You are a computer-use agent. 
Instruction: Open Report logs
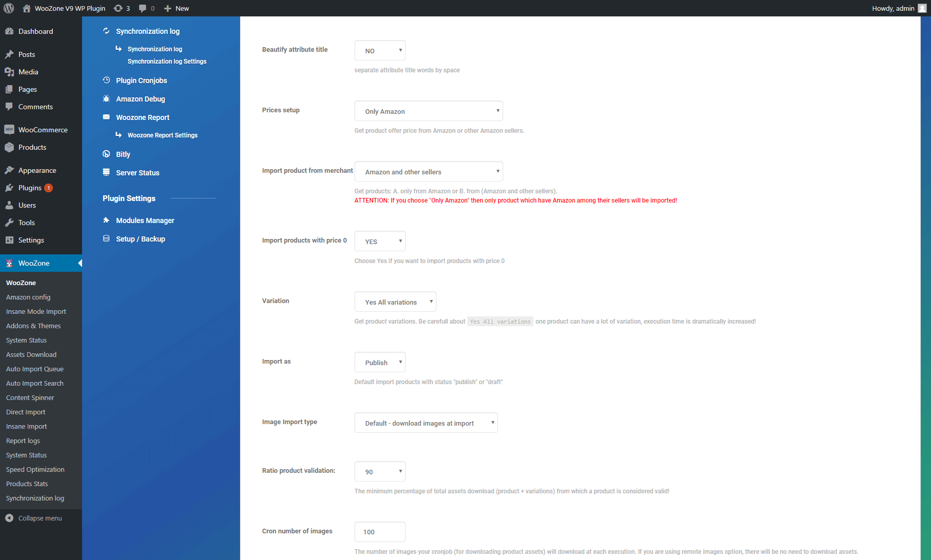23,441
